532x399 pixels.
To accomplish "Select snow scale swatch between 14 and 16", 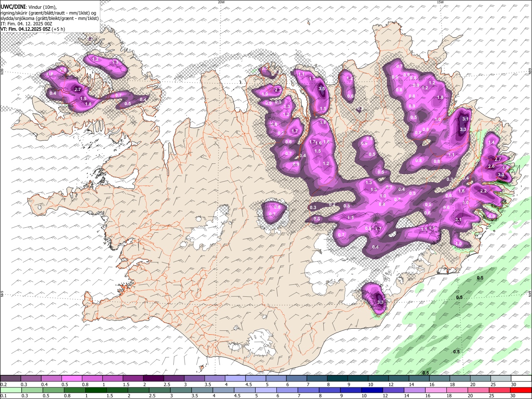I will [419, 378].
